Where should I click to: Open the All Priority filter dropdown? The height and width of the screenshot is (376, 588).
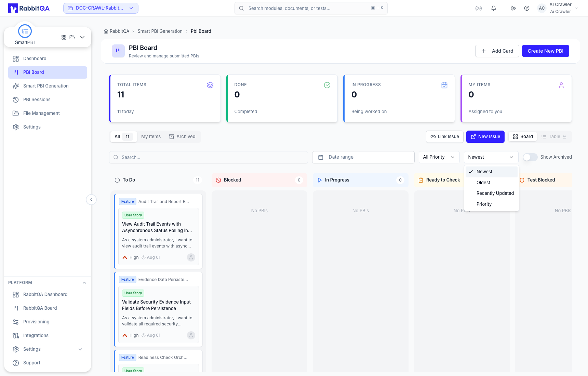tap(439, 157)
